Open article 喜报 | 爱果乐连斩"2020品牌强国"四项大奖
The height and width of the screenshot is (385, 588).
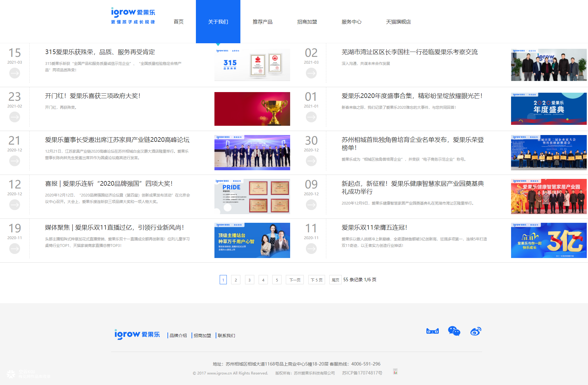(x=109, y=184)
